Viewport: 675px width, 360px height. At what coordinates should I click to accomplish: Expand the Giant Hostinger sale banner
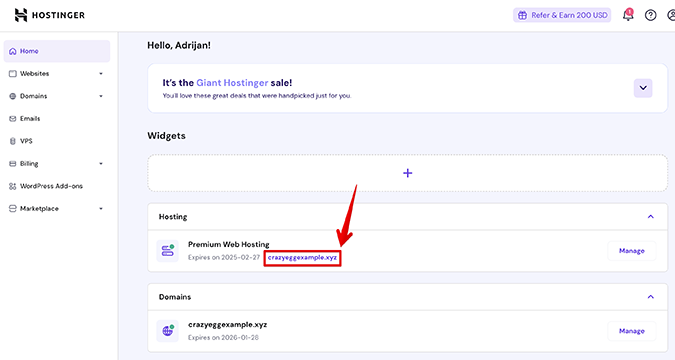tap(643, 88)
